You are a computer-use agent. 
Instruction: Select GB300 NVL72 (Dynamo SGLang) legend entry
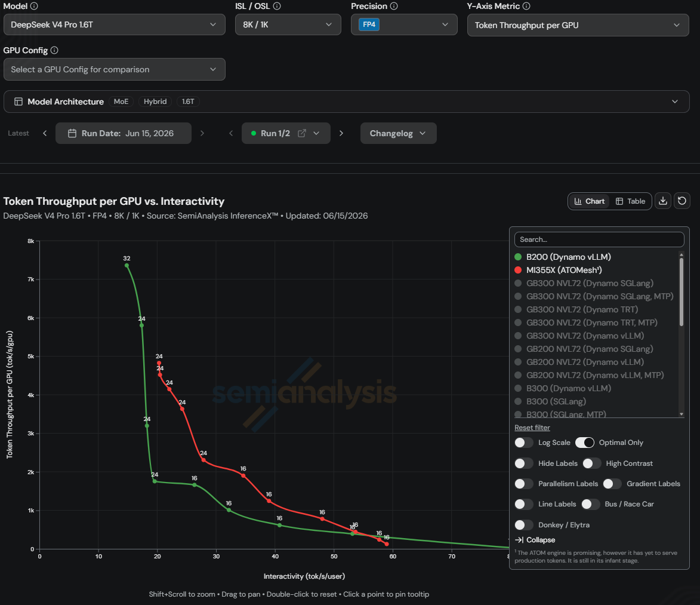click(x=589, y=283)
